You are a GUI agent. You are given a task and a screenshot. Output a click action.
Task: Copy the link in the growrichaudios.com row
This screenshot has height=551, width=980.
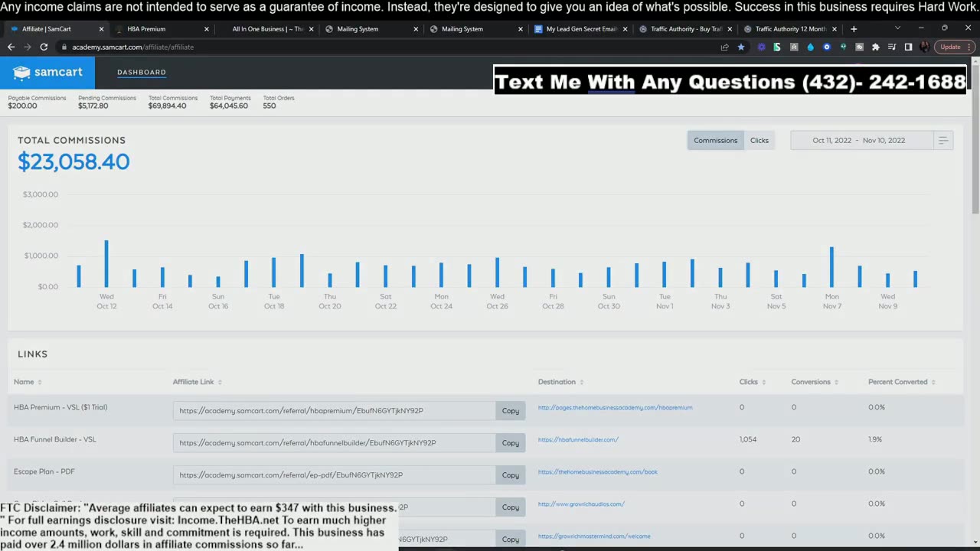point(511,507)
